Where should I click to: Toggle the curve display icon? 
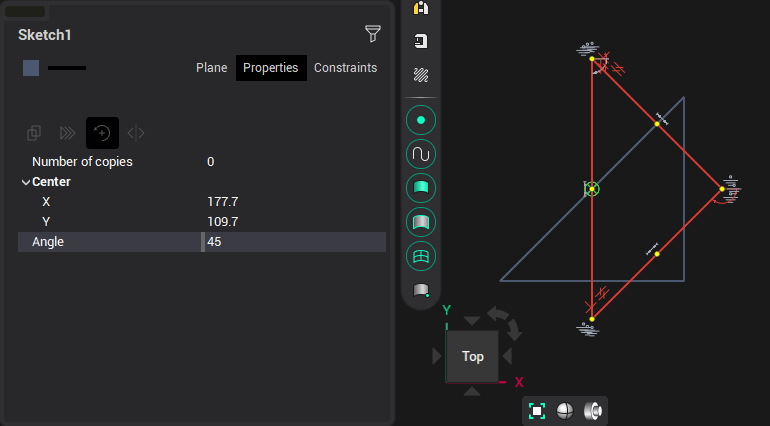click(x=421, y=155)
